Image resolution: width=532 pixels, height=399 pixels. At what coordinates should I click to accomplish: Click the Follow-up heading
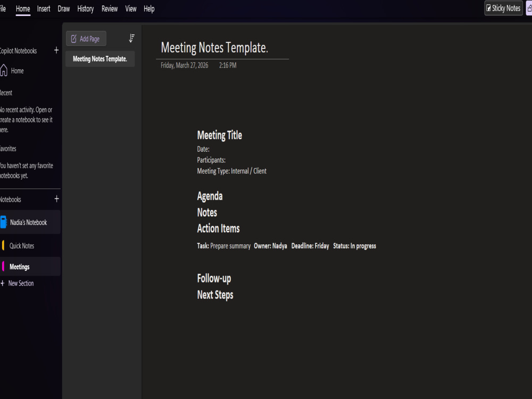[214, 279]
